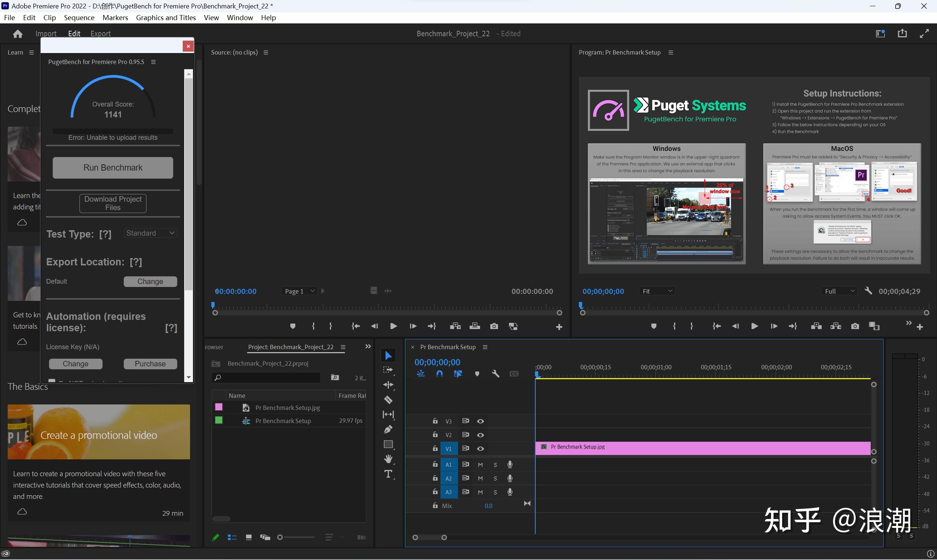
Task: Click the Home icon
Action: tap(17, 34)
